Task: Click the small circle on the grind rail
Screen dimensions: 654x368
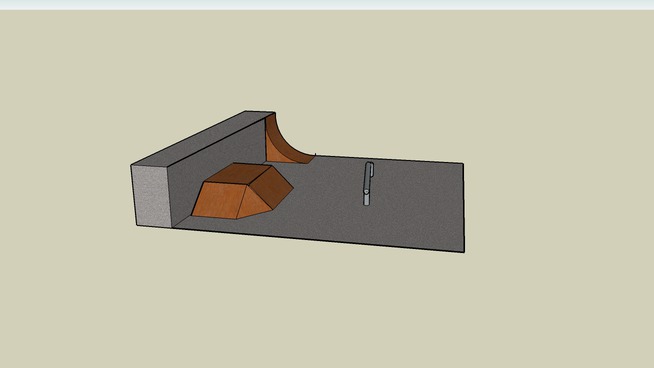Action: tap(366, 192)
